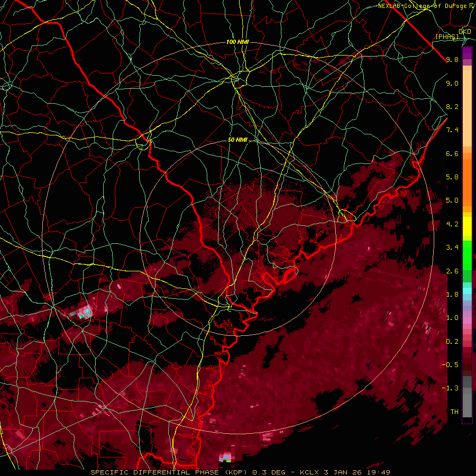Screen dimensions: 476x476
Task: Click the 3.4 value on the legend
Action: coord(452,248)
